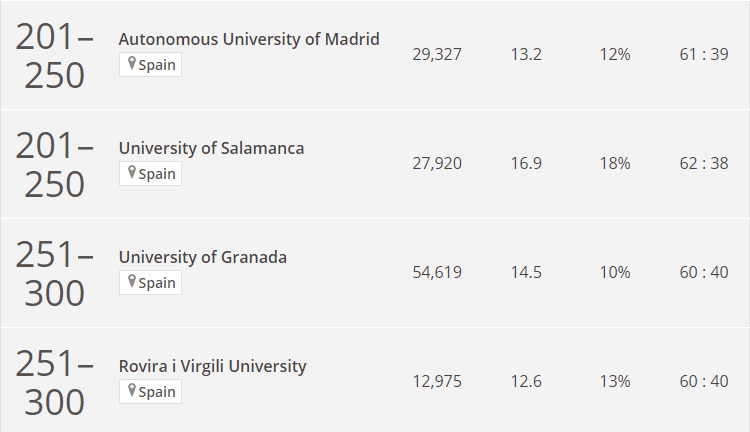The image size is (750, 432).
Task: Click the 251–300 rank of University of Granada
Action: [55, 274]
